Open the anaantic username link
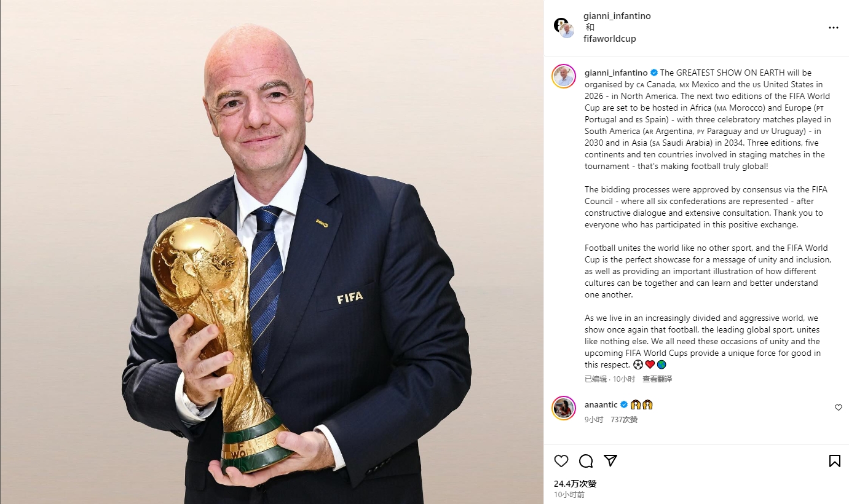Viewport: 849px width, 504px height. pos(601,404)
